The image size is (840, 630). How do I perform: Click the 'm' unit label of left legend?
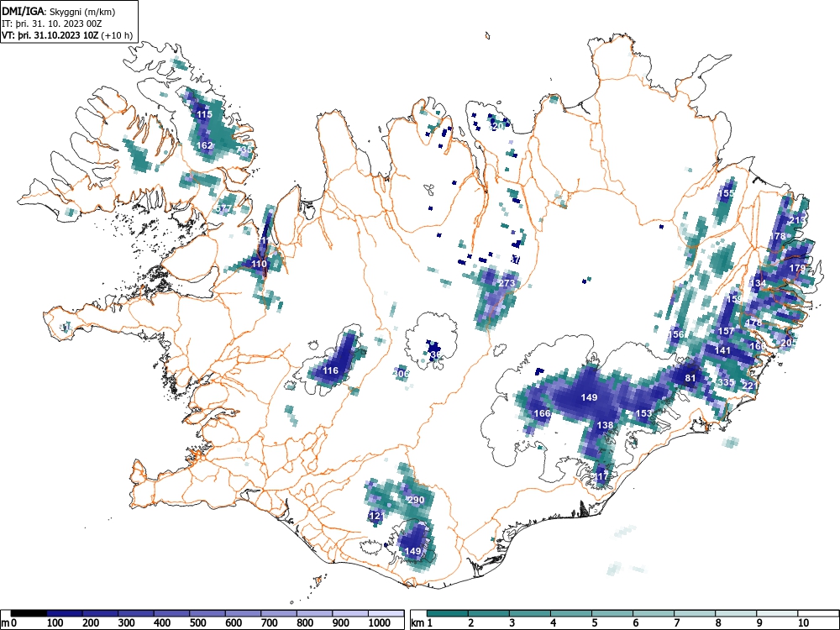[x=5, y=623]
